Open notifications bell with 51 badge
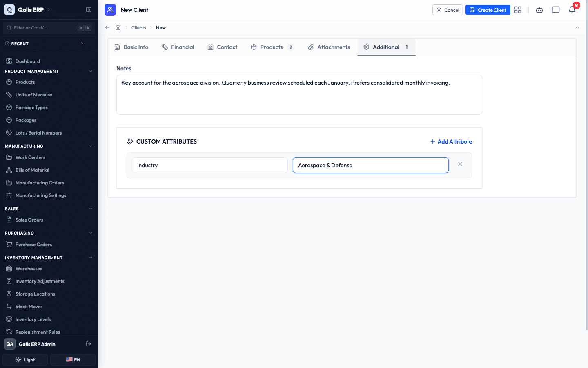 572,10
